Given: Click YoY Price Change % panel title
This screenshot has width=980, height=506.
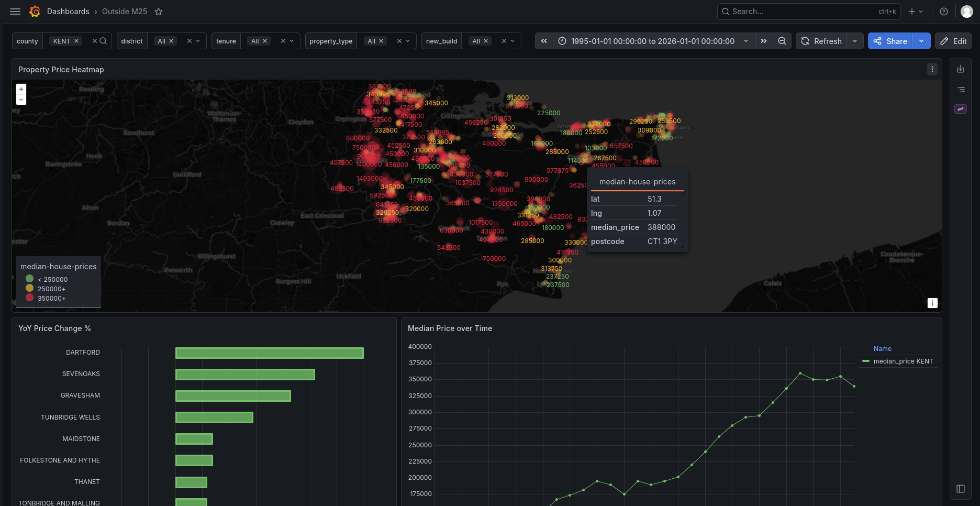Looking at the screenshot, I should click(54, 328).
